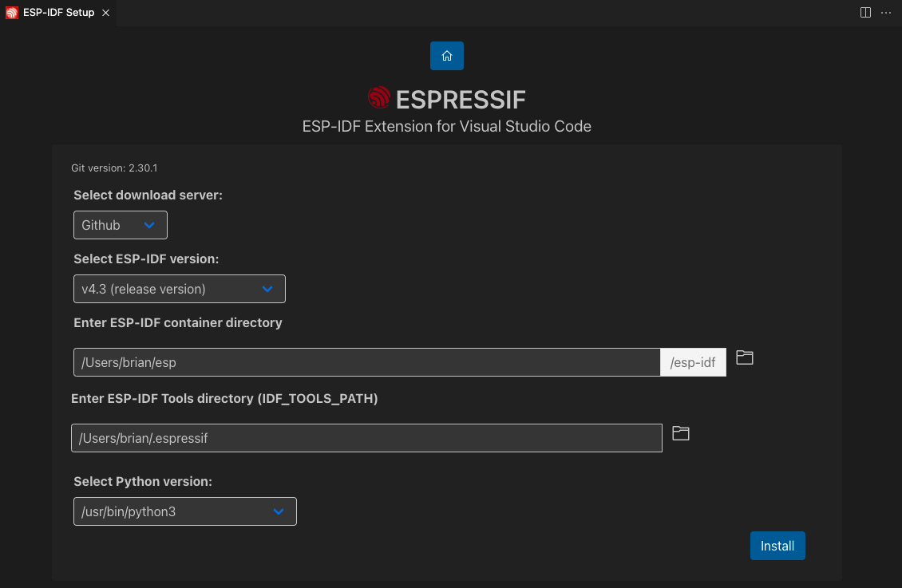The width and height of the screenshot is (902, 588).
Task: Click the ESP-IDF icon on the editor tab
Action: coord(11,13)
